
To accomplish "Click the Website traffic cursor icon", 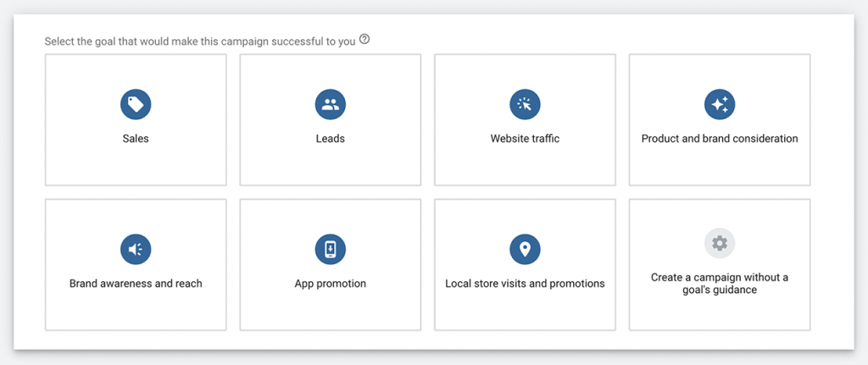I will (x=525, y=104).
